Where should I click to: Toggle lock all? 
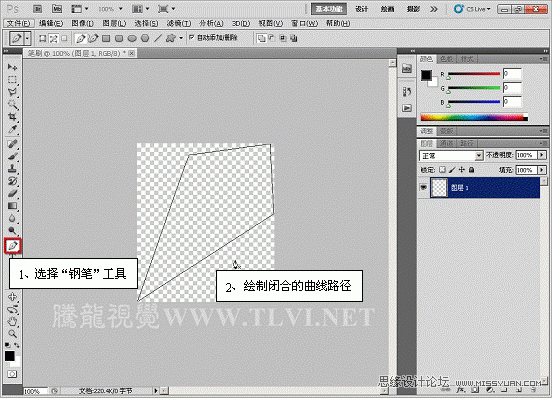[471, 170]
